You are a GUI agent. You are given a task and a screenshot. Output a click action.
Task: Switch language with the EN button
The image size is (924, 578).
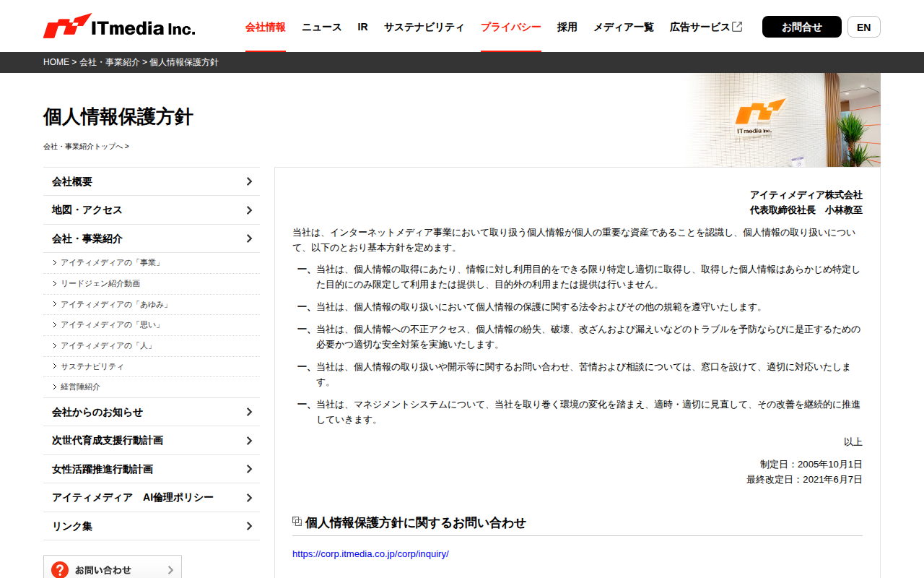tap(864, 27)
